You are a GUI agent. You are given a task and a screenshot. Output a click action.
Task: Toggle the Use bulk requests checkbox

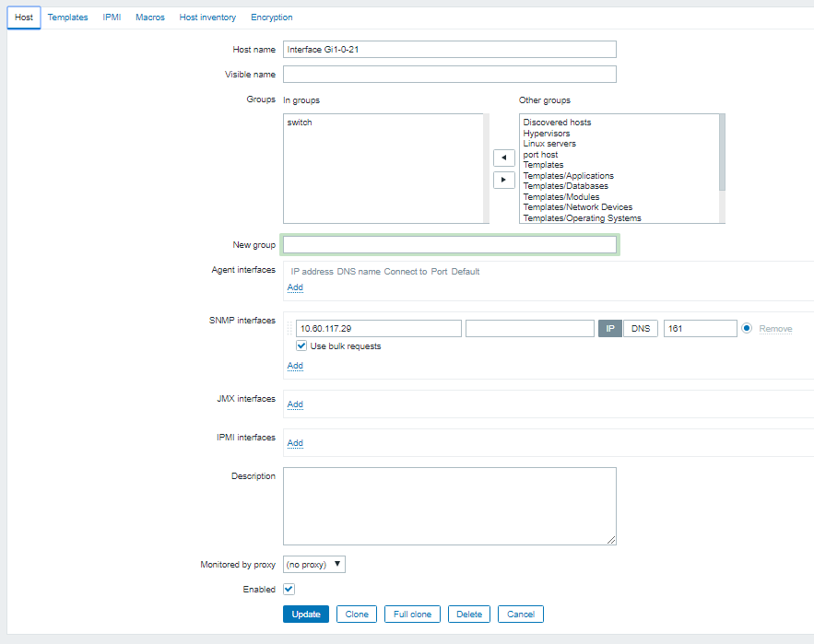(301, 346)
